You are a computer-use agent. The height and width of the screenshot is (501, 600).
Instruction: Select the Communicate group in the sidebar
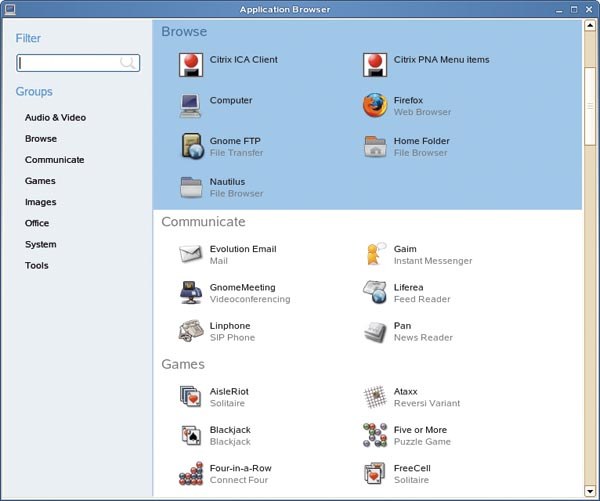point(55,160)
